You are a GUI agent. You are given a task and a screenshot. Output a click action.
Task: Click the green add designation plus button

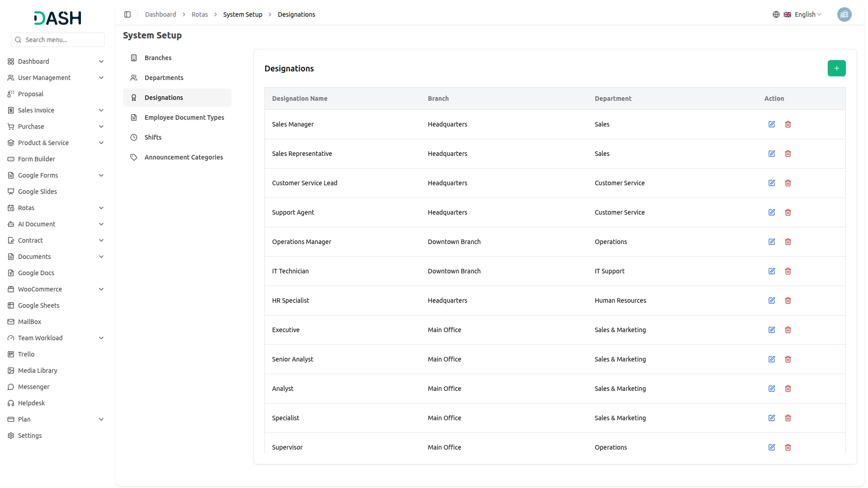click(x=836, y=68)
